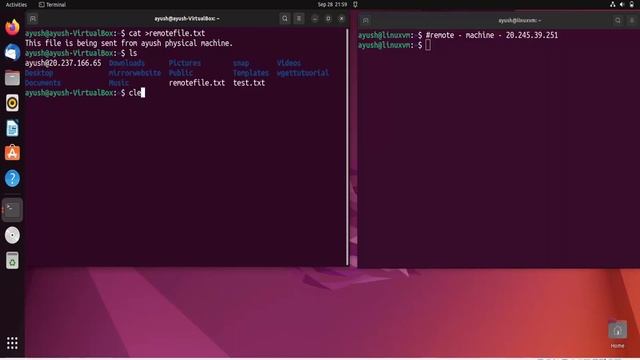Open search in linuxvm terminal header
Image resolution: width=640 pixels, height=360 pixels.
[618, 20]
